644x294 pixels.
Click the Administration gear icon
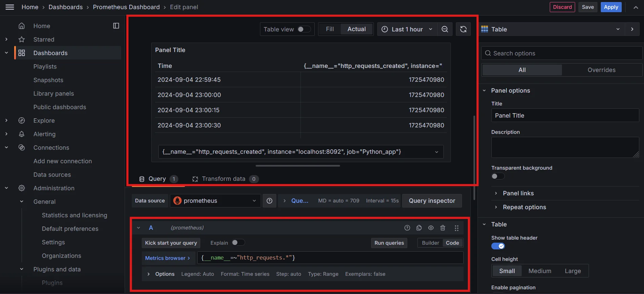coord(22,188)
